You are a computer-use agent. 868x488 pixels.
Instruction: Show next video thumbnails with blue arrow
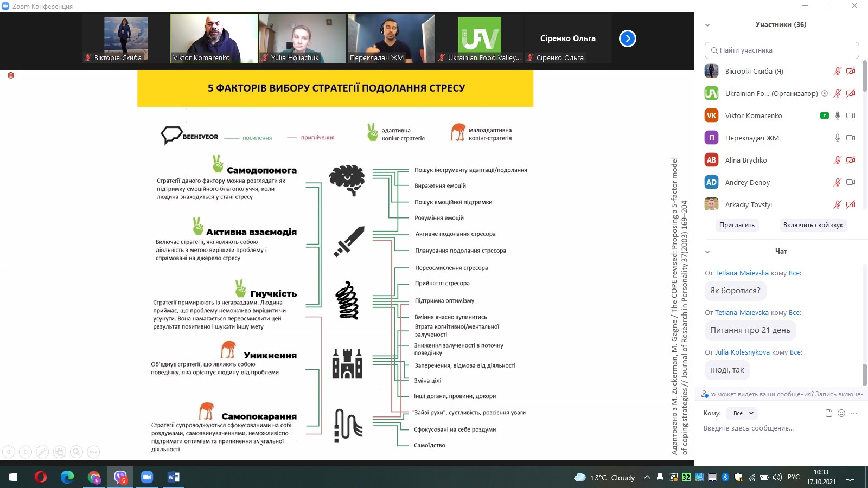[x=628, y=38]
